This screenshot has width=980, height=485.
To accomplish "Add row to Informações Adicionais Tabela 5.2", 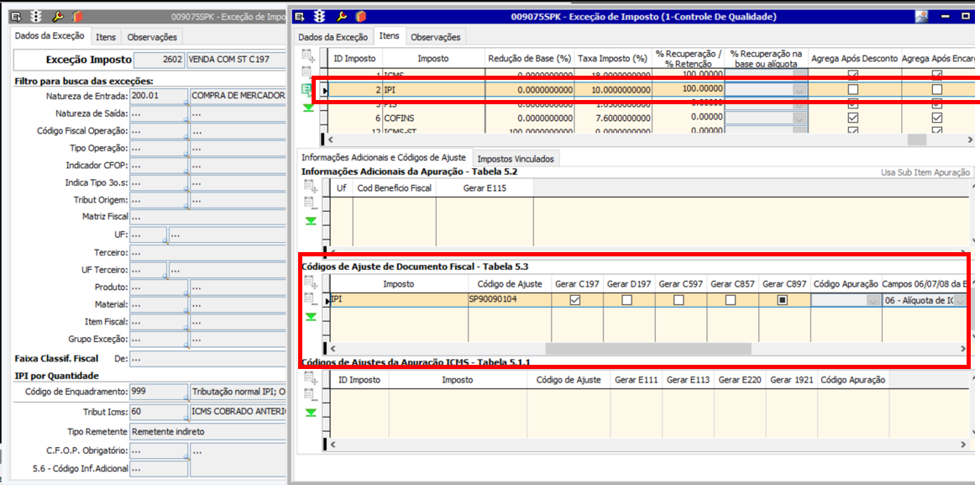I will [311, 187].
